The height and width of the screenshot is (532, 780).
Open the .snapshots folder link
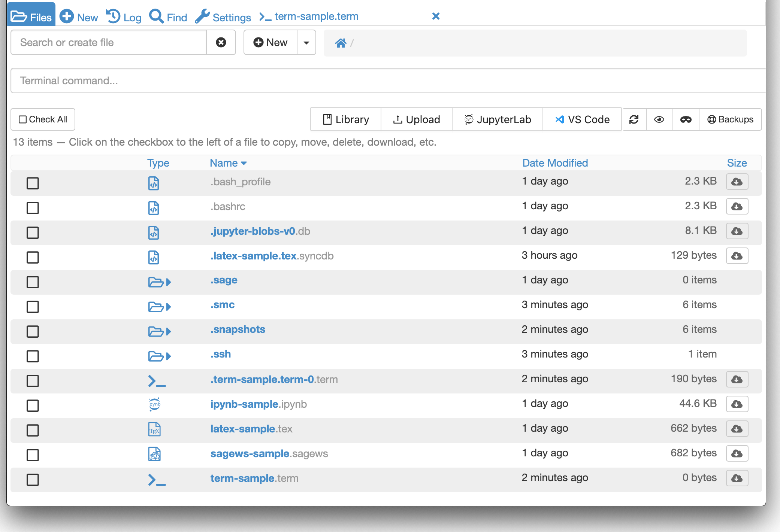238,329
